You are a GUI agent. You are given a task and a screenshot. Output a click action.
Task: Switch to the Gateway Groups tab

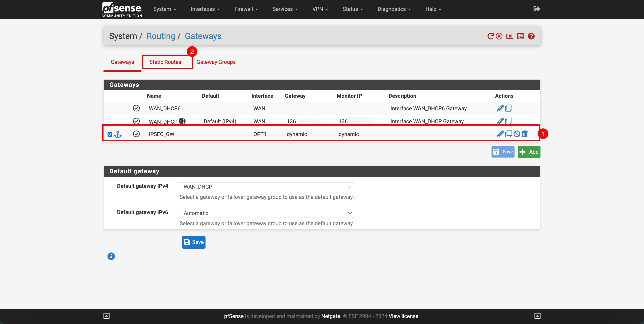coord(216,62)
